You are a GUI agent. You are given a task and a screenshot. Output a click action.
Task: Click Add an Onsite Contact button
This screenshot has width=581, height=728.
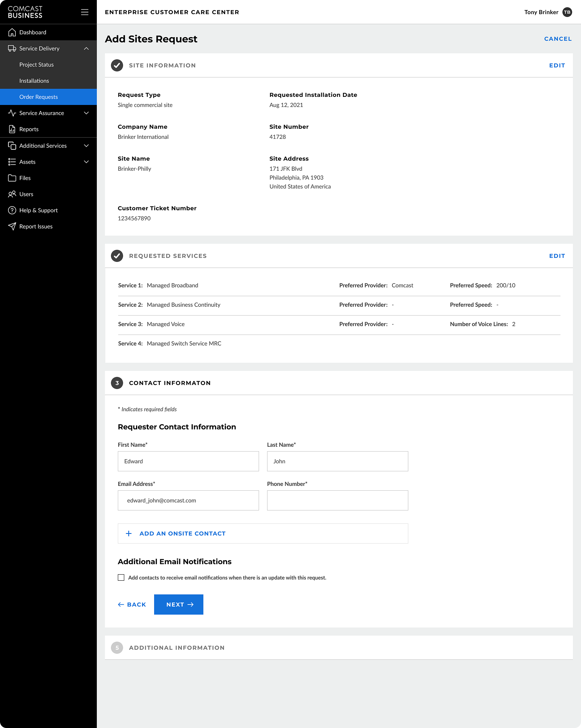263,533
